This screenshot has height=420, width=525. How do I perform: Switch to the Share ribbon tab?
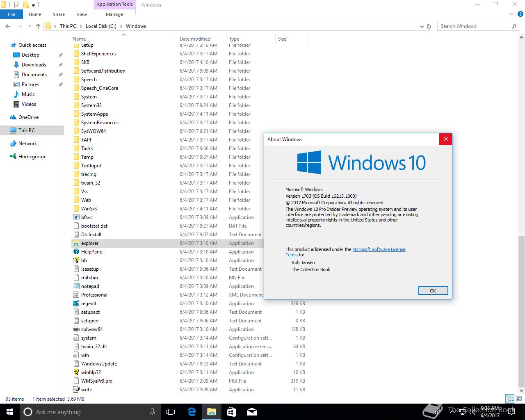click(x=59, y=14)
